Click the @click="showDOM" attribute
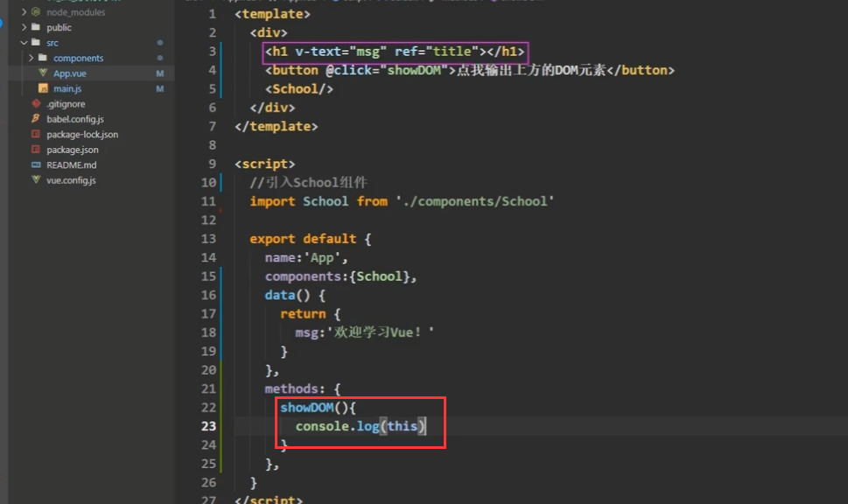The image size is (848, 504). point(387,70)
